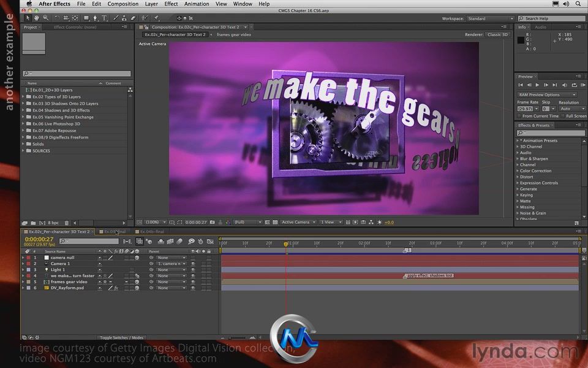This screenshot has width=588, height=368.
Task: Click Toggle Switches / Modes button
Action: 121,337
